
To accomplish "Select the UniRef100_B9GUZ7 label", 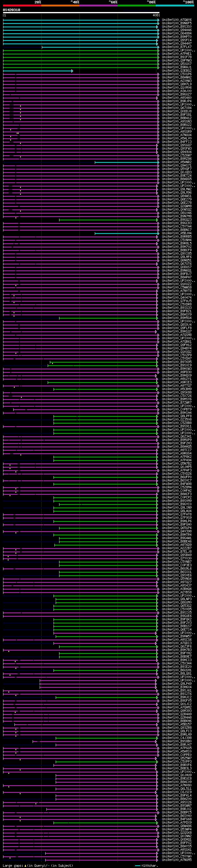I will pos(177,94).
